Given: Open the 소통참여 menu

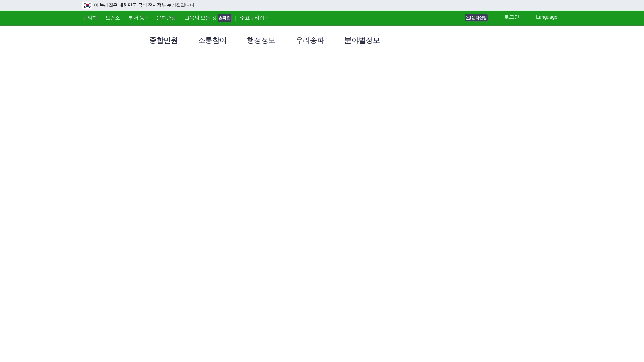Looking at the screenshot, I should click(x=212, y=40).
